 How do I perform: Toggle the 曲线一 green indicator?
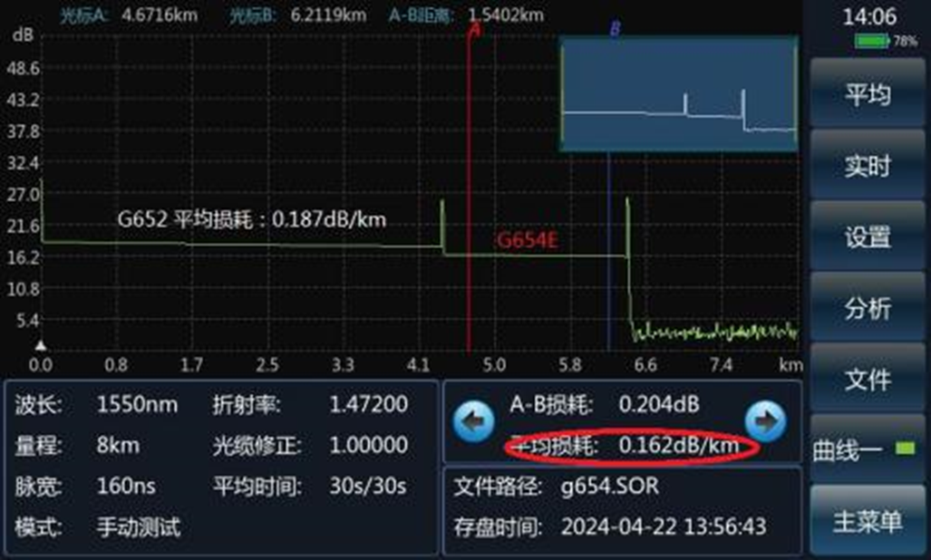(x=905, y=449)
